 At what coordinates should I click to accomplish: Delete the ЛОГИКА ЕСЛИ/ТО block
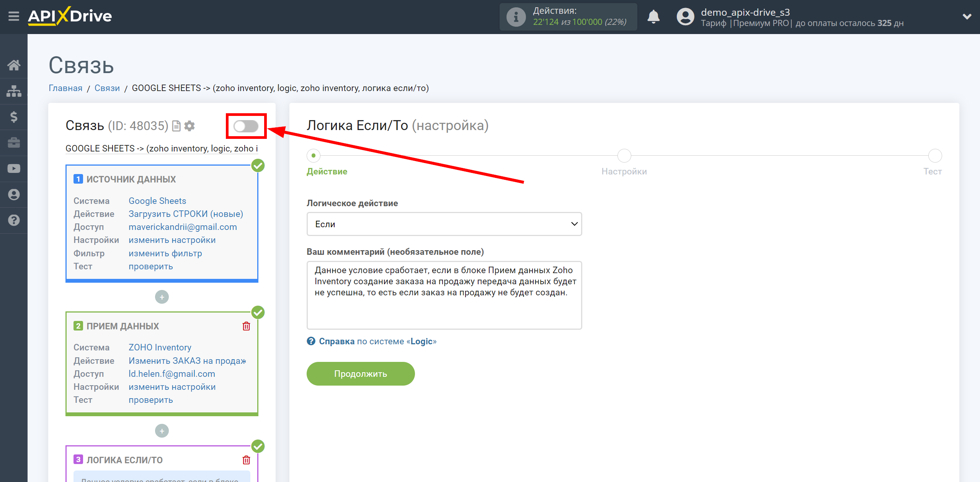click(246, 460)
